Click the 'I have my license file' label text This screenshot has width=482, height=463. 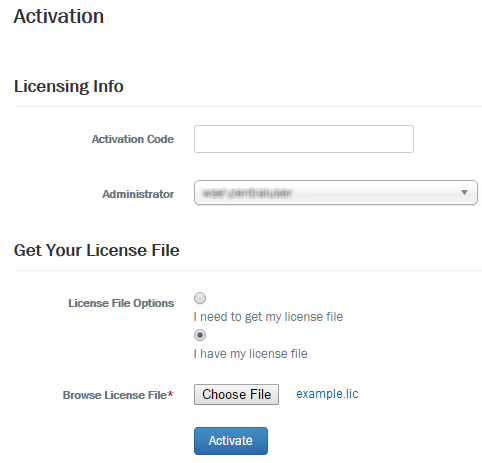(x=250, y=354)
